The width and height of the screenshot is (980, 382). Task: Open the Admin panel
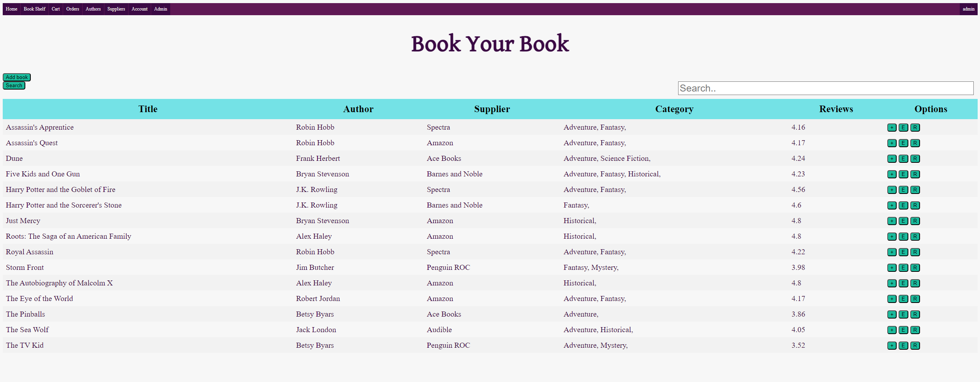pos(160,9)
